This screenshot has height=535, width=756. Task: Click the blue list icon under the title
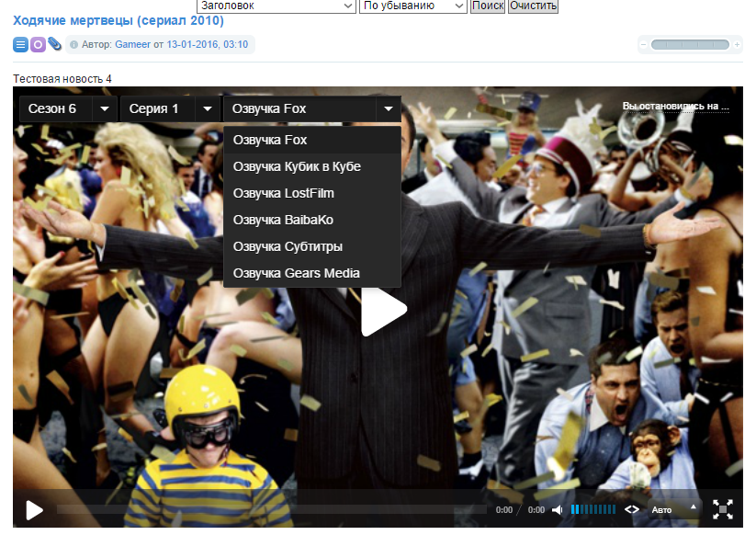pos(20,45)
